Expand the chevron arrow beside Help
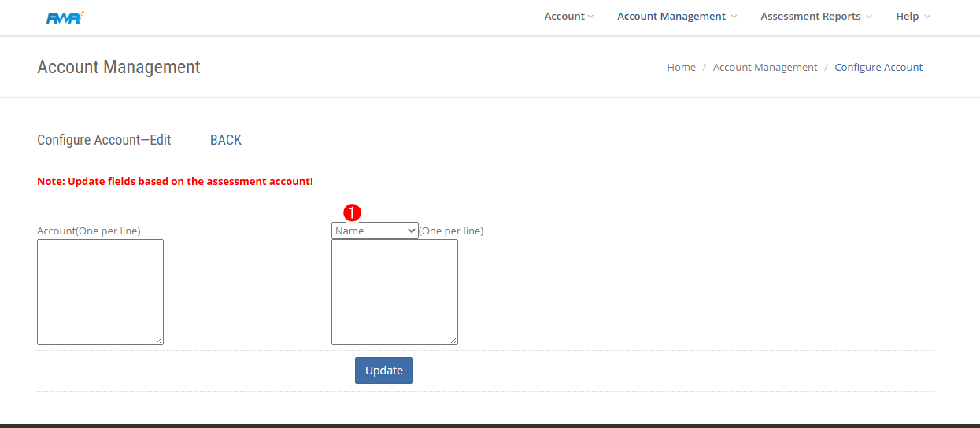Image resolution: width=980 pixels, height=428 pixels. tap(927, 17)
